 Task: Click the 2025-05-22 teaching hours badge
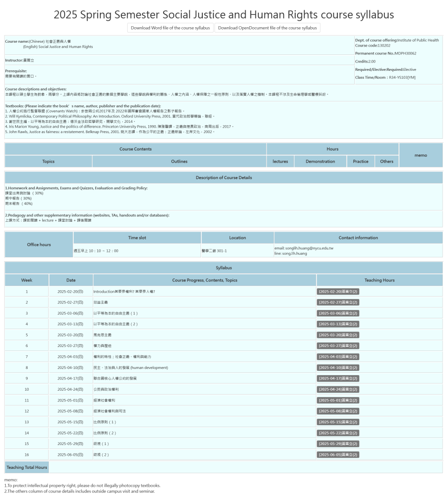pos(338,433)
